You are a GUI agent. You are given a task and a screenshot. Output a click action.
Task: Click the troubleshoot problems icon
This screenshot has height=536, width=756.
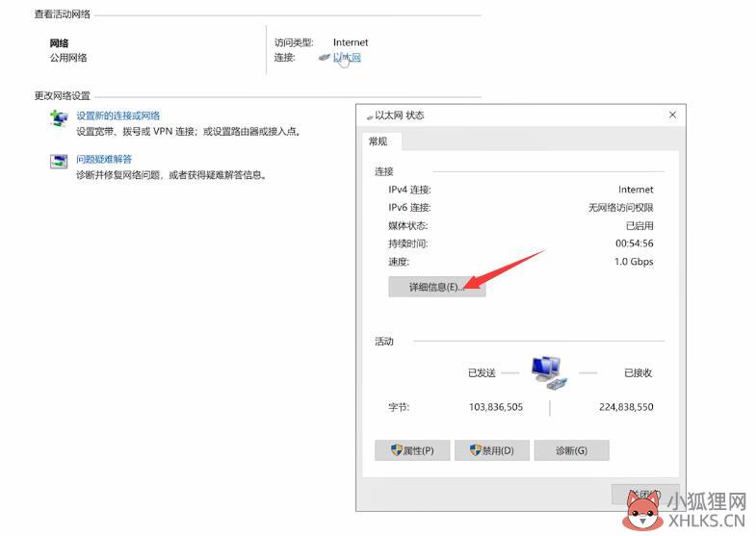pos(60,162)
